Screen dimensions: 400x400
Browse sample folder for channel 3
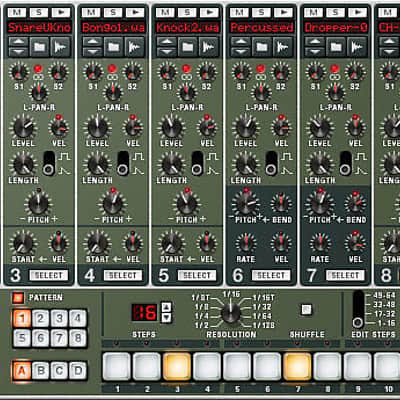click(x=40, y=47)
